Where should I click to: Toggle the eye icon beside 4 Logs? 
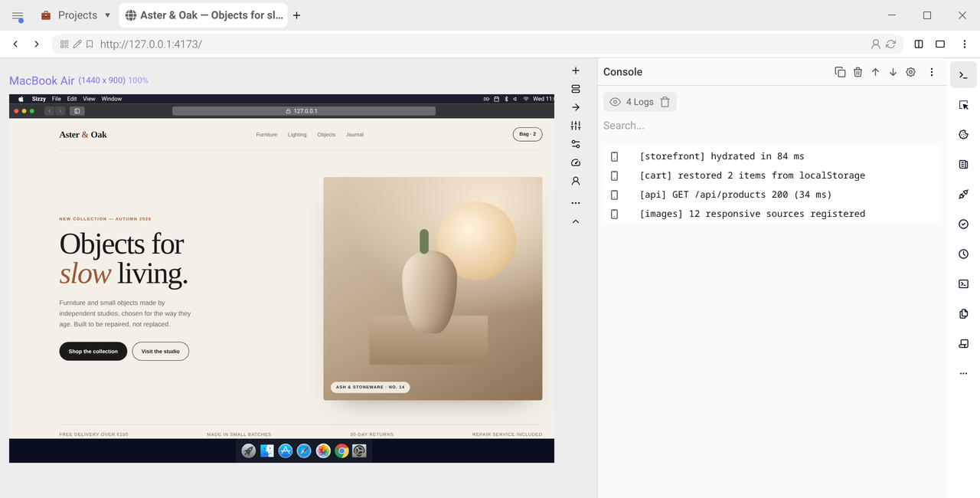point(615,102)
